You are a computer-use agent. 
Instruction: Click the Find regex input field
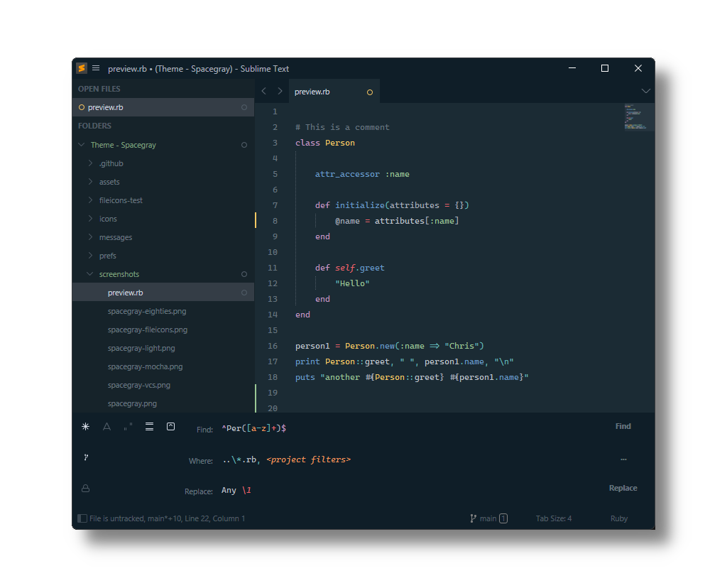410,428
